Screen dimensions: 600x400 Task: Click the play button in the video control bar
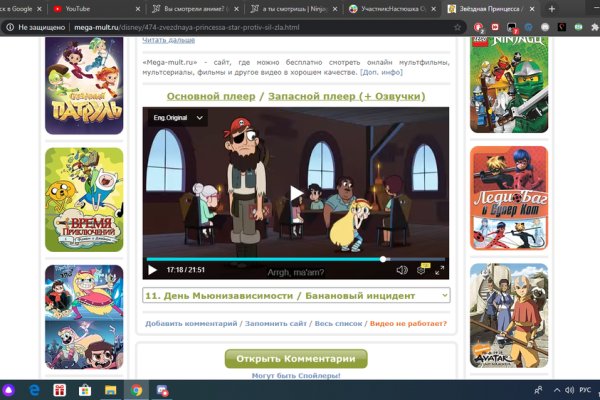152,269
